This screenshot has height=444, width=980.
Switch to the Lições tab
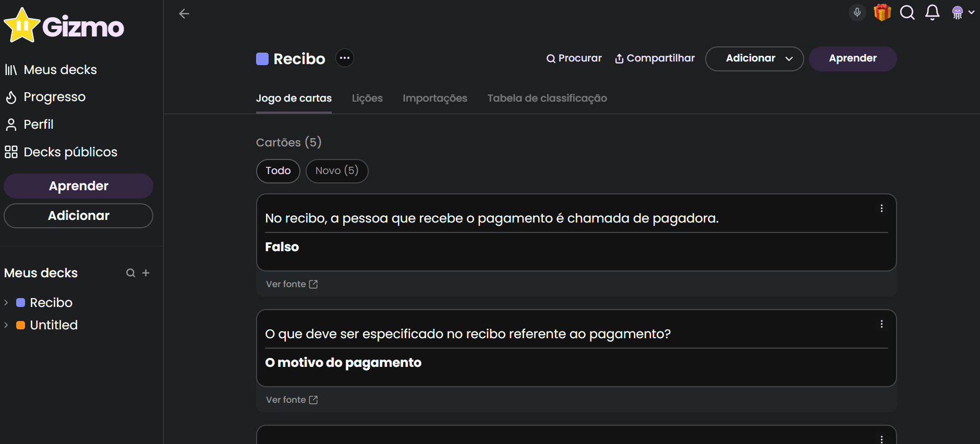point(367,98)
